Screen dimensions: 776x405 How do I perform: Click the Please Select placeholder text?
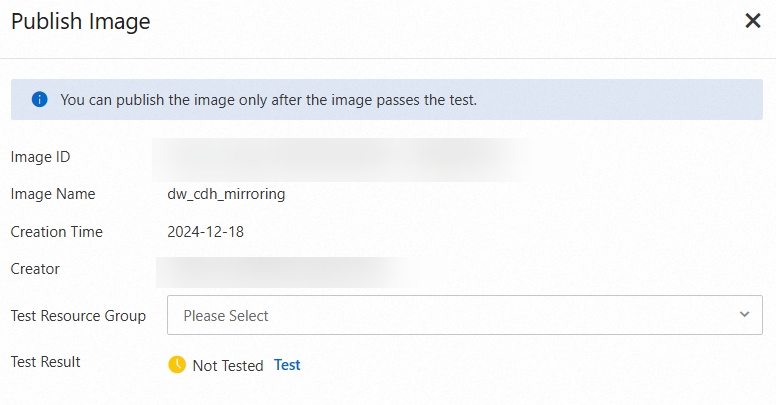click(x=226, y=316)
